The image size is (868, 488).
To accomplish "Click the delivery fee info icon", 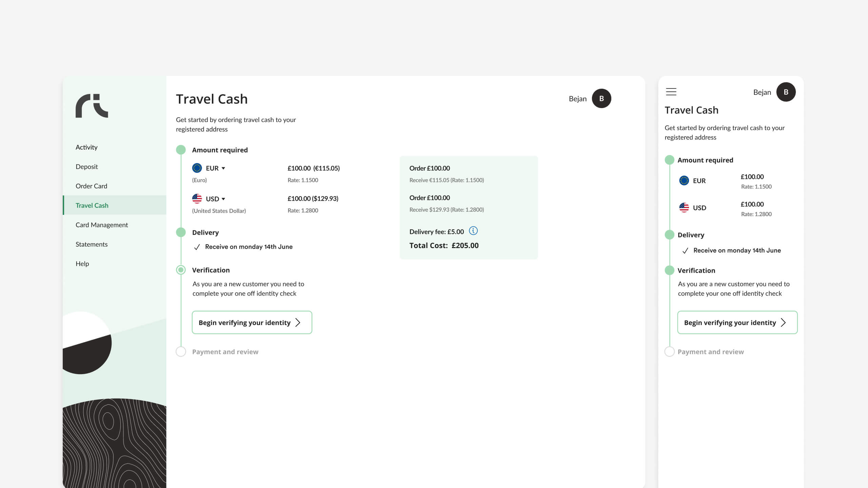I will click(x=473, y=231).
